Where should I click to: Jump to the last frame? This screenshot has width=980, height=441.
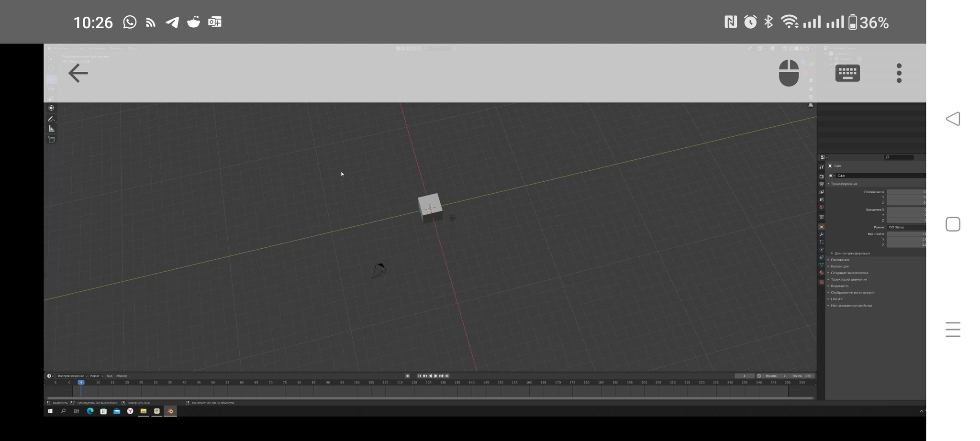447,376
